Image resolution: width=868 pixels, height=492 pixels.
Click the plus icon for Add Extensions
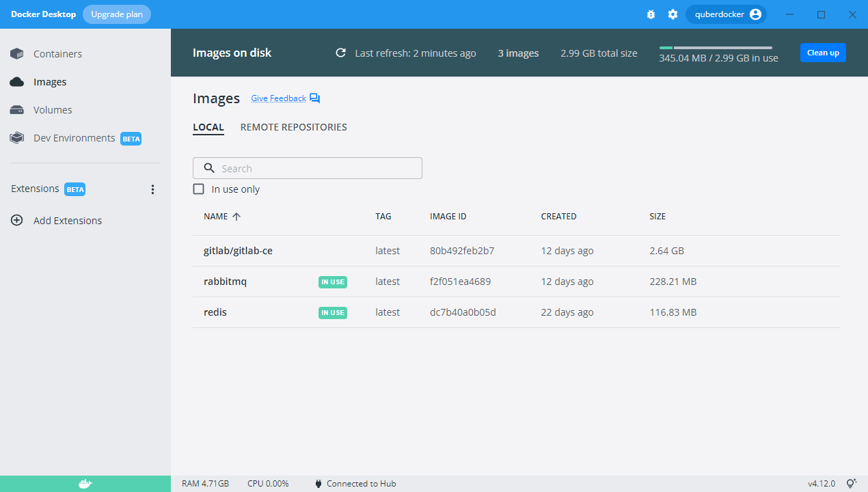click(17, 221)
